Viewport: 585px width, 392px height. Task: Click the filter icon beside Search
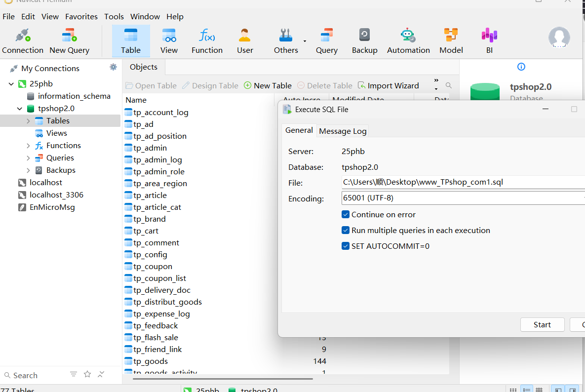coord(74,374)
